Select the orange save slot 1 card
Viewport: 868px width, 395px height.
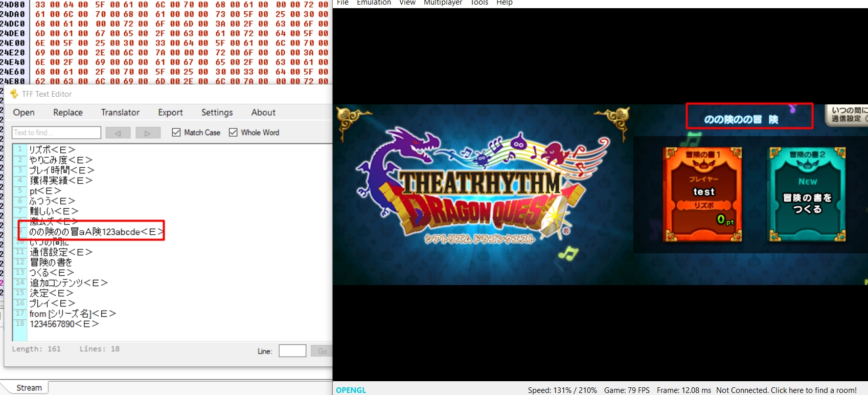[703, 194]
